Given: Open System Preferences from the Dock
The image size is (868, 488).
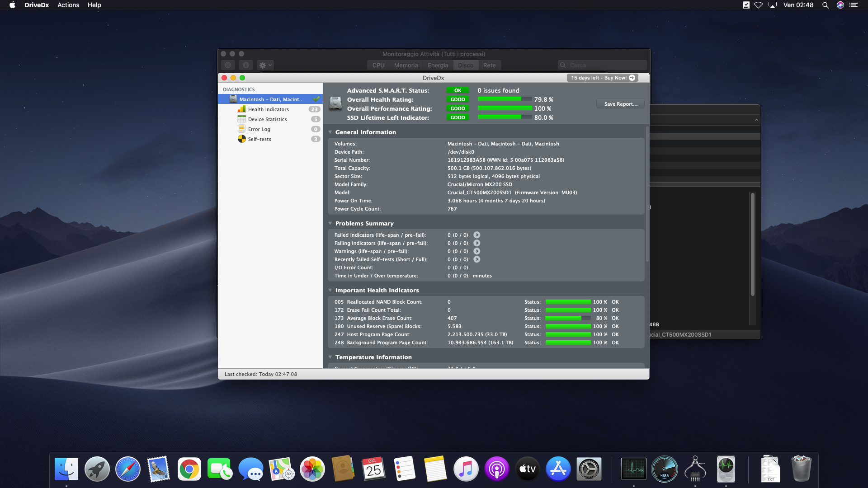Looking at the screenshot, I should (x=589, y=469).
